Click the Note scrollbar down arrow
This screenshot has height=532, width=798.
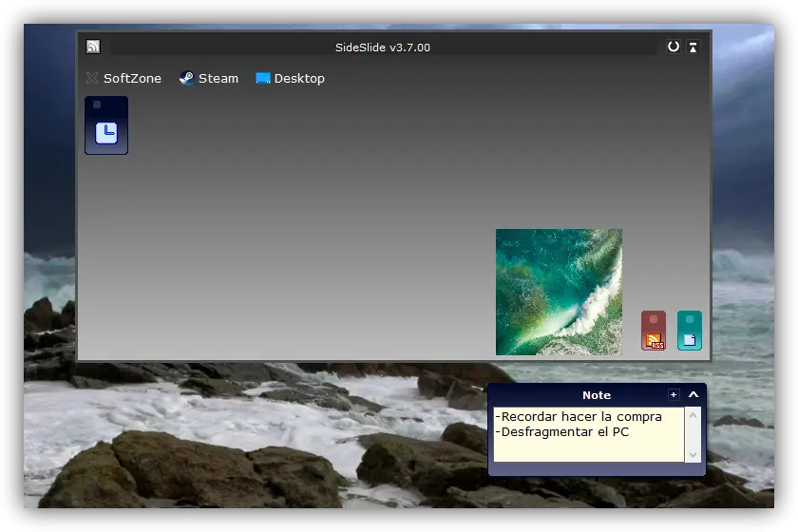[693, 455]
